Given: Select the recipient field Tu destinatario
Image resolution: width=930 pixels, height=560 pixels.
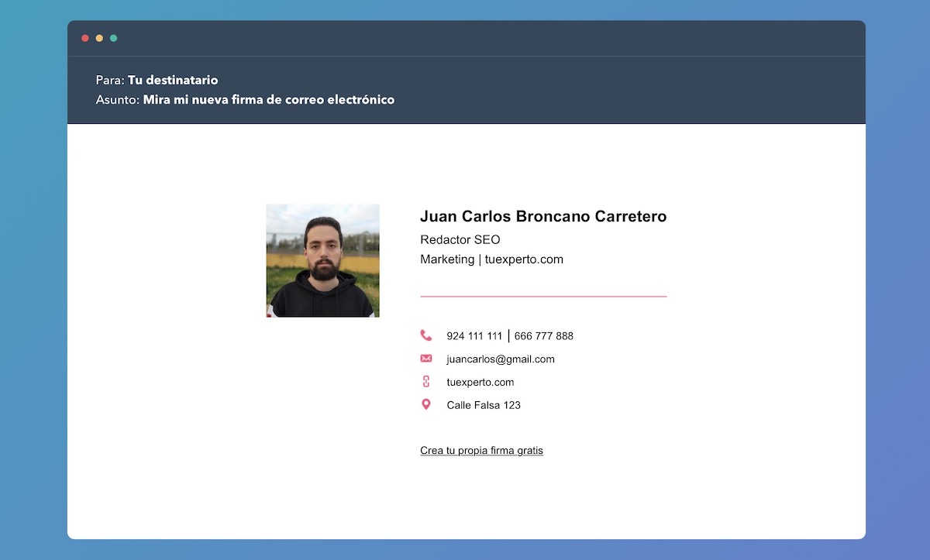Looking at the screenshot, I should (x=174, y=80).
